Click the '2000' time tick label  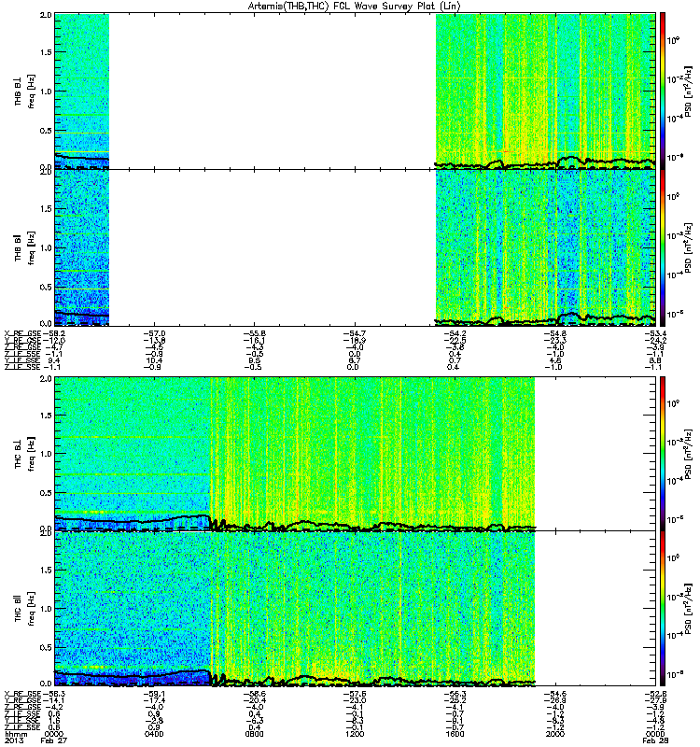554,734
